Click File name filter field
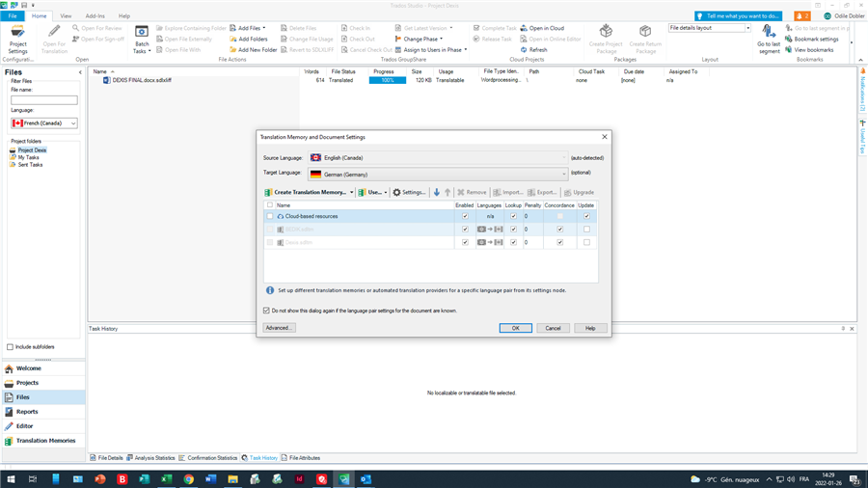The height and width of the screenshot is (488, 868). 44,100
